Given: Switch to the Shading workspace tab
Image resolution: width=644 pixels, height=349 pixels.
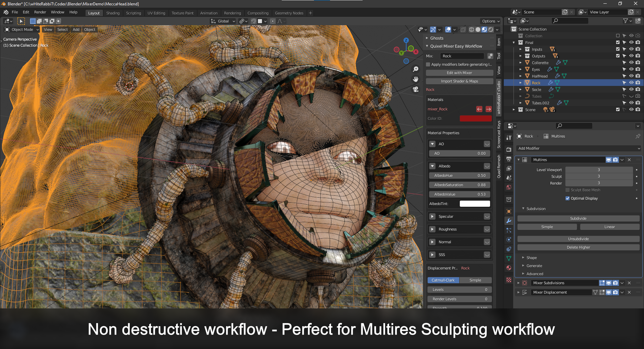Looking at the screenshot, I should 113,13.
